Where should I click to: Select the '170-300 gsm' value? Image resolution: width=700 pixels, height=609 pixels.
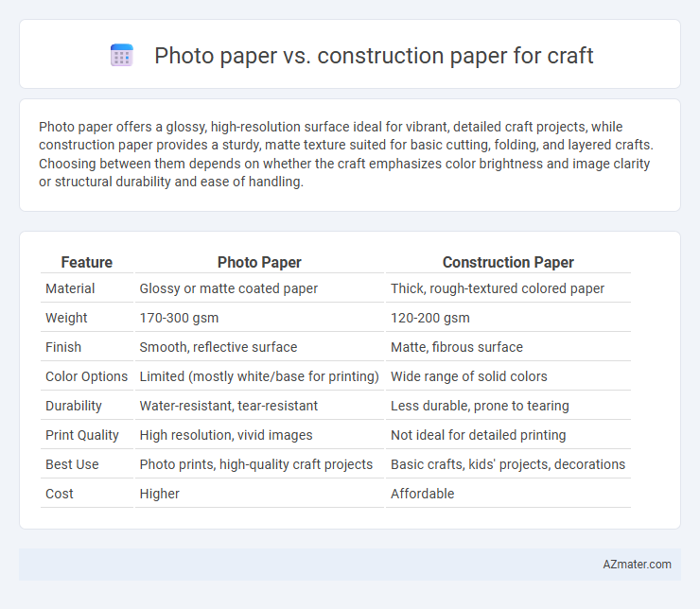179,318
